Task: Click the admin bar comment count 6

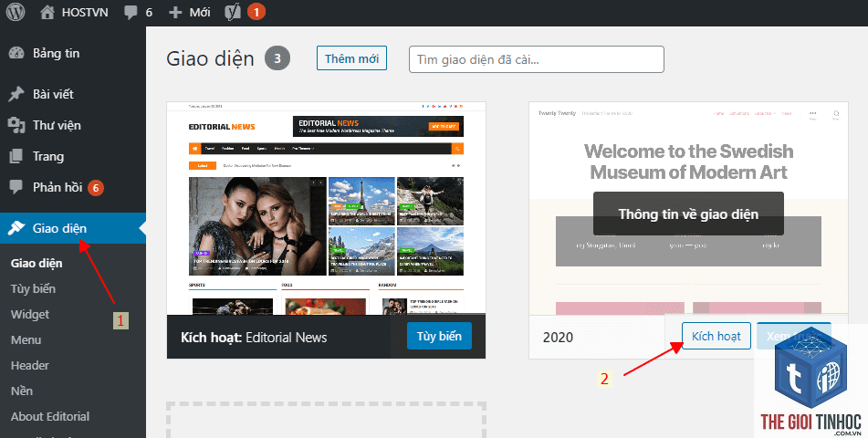Action: pos(149,12)
